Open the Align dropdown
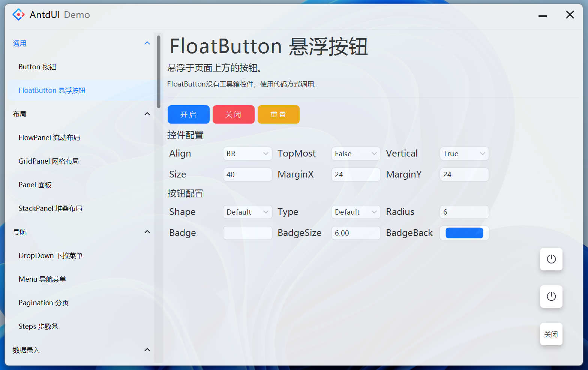 pyautogui.click(x=247, y=154)
